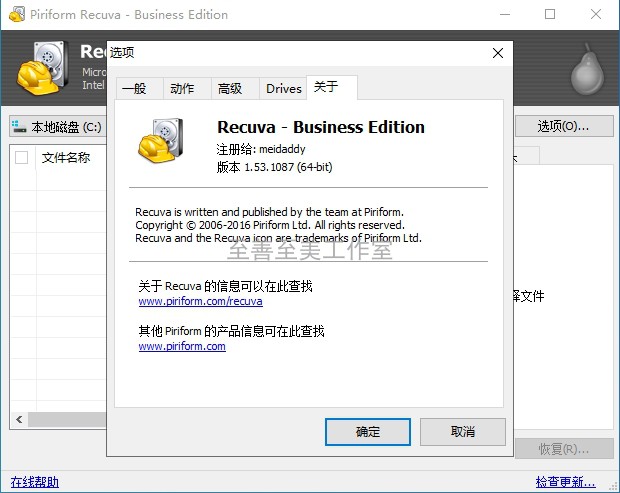Switch to the 高级 tab

(235, 88)
